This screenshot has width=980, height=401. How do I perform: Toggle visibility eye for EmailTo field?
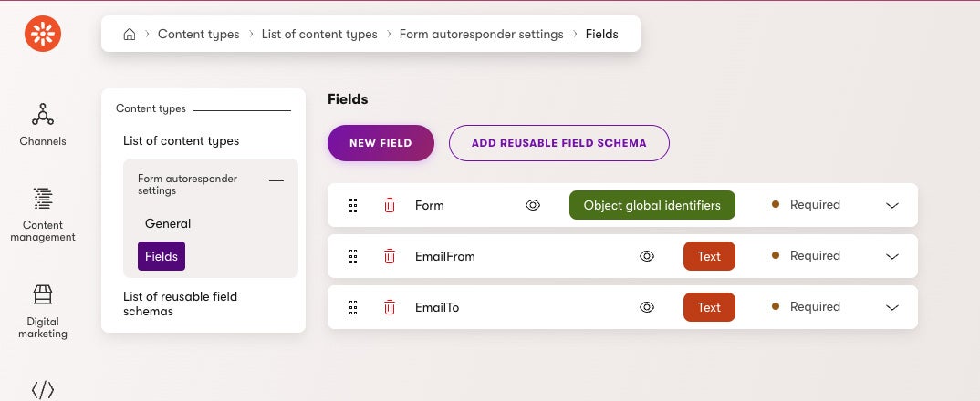click(647, 307)
